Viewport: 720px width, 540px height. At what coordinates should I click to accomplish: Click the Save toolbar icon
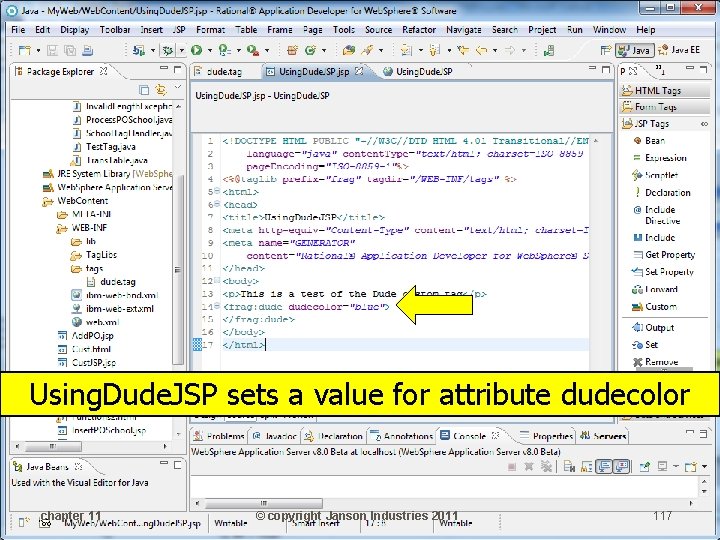point(52,50)
